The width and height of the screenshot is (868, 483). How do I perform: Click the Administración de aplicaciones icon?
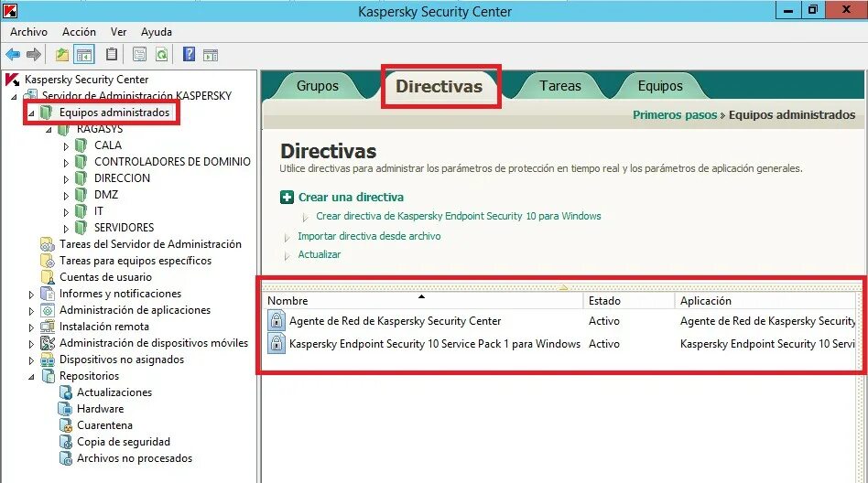tap(48, 310)
